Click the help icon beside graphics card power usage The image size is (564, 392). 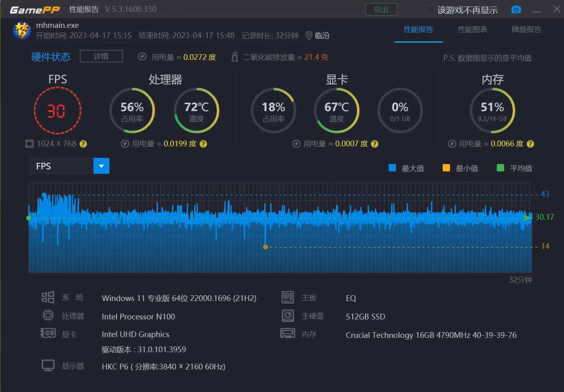click(x=375, y=144)
